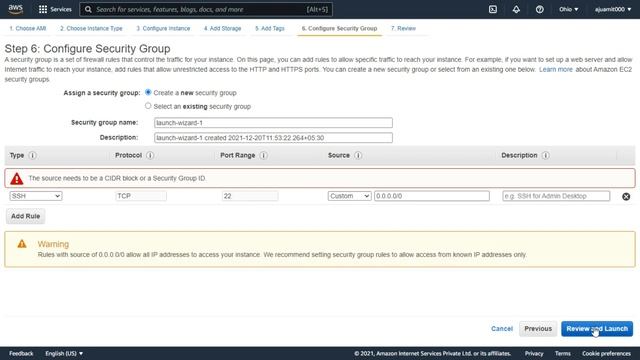The height and width of the screenshot is (360, 640).
Task: Open the AWS home logo
Action: tap(16, 9)
